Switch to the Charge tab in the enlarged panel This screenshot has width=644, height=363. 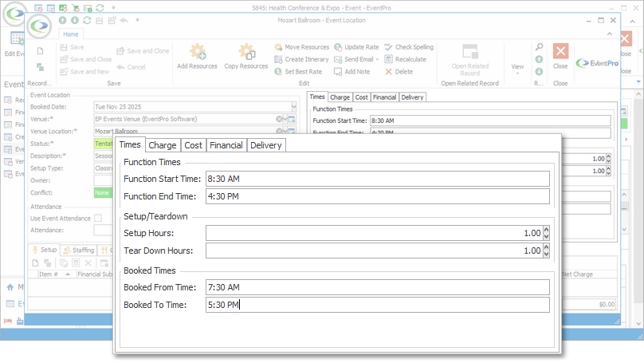click(163, 145)
